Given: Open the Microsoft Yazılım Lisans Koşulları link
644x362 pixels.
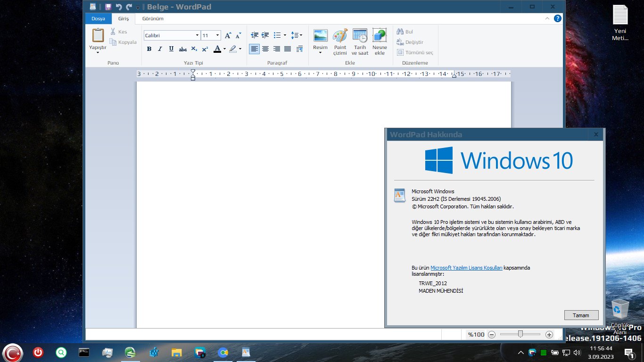Looking at the screenshot, I should [x=466, y=268].
